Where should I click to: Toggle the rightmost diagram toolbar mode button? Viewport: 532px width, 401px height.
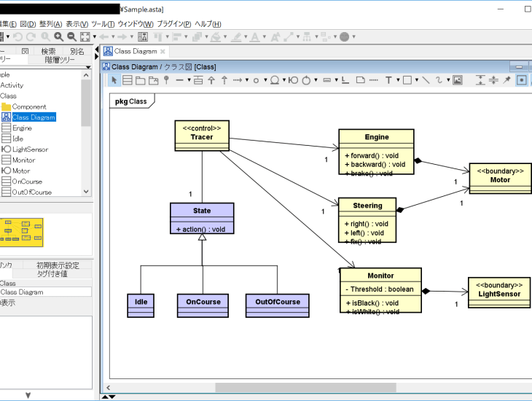point(522,80)
